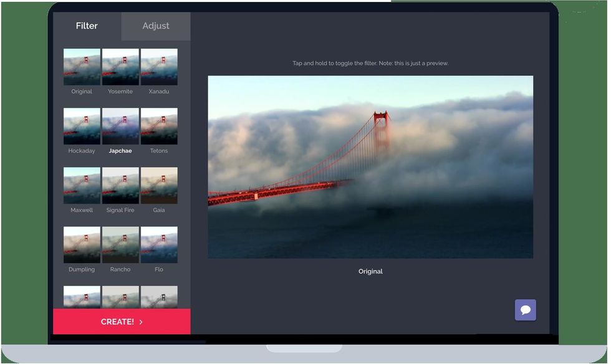Open the chat bubble support icon

point(525,310)
